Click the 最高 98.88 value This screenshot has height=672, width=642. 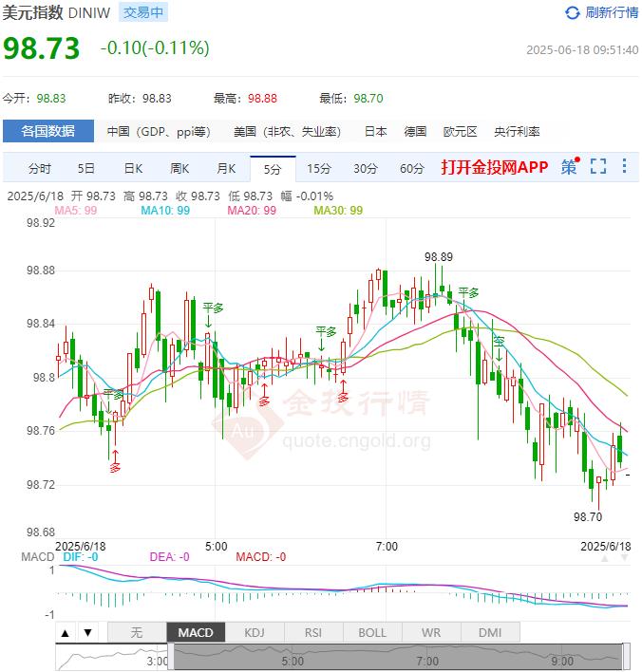[262, 99]
